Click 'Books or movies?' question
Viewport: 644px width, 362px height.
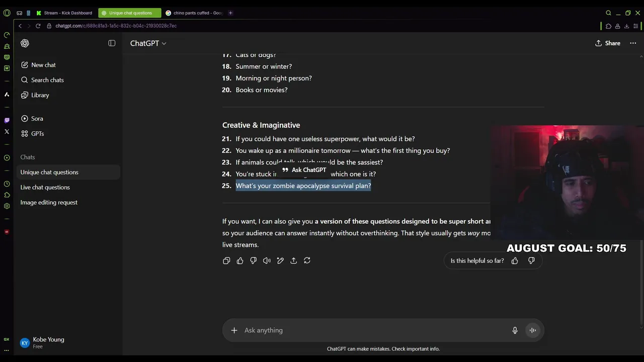coord(262,90)
